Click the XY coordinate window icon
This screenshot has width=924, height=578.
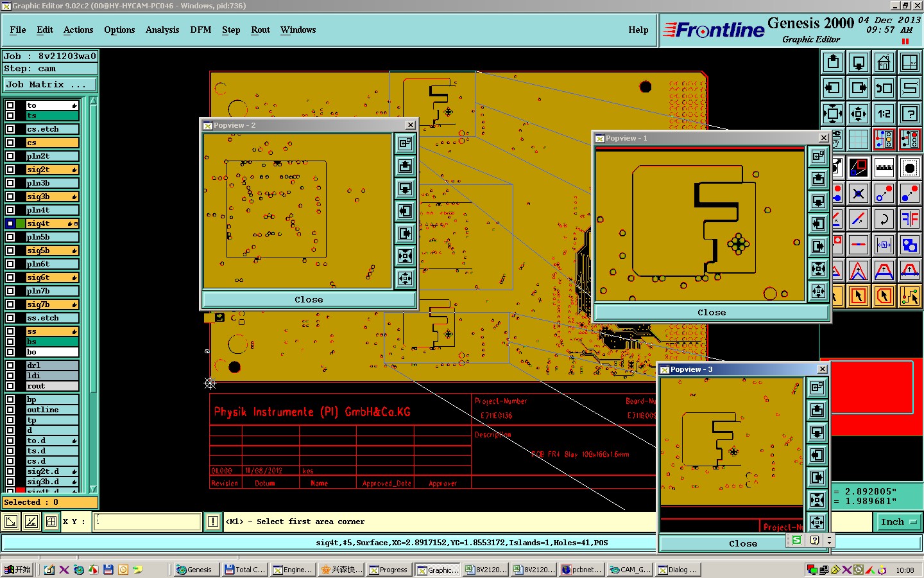pos(910,62)
